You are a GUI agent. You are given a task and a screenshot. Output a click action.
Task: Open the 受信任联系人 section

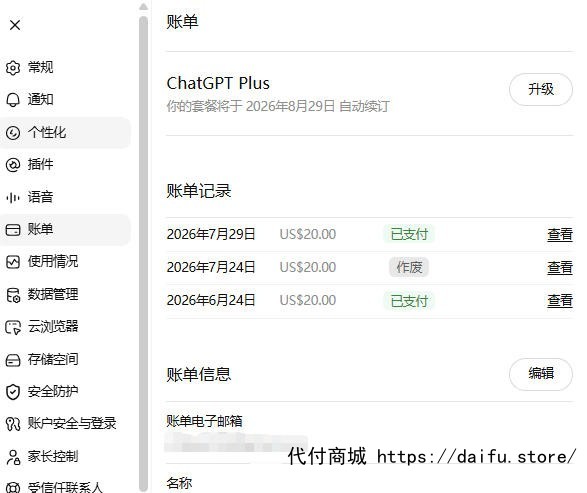[66, 487]
